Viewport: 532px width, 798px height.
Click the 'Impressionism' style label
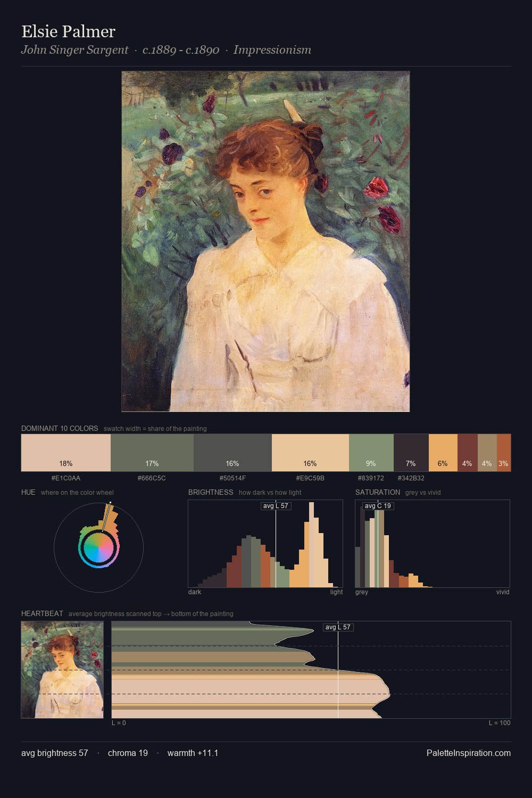tap(272, 50)
